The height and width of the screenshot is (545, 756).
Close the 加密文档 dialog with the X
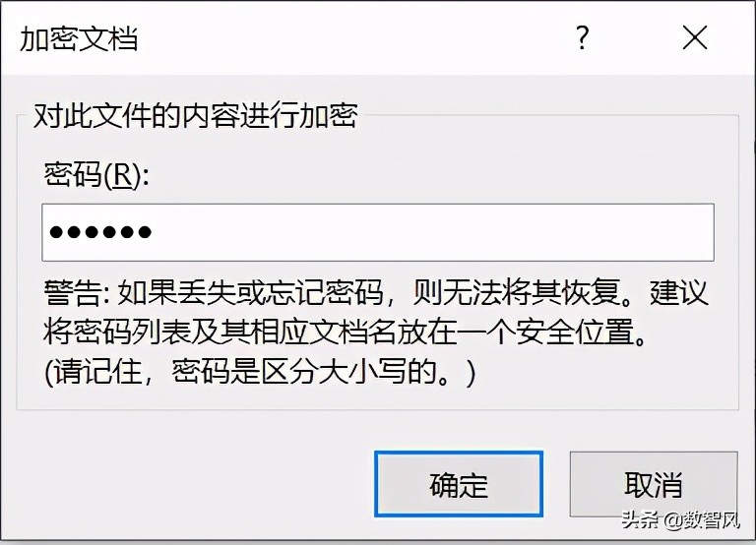pyautogui.click(x=695, y=37)
